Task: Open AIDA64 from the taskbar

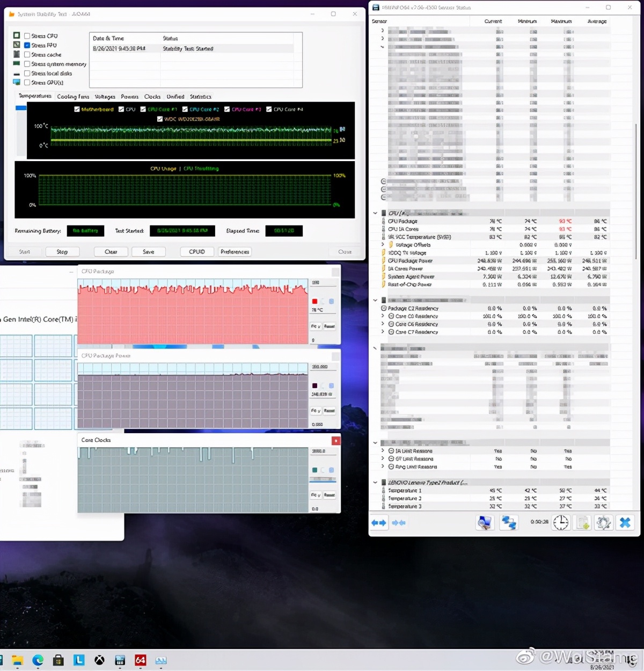Action: click(141, 660)
